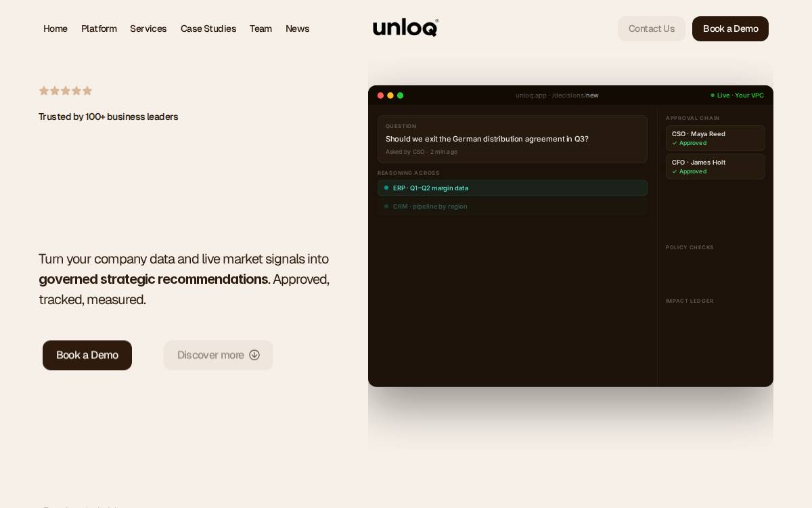Image resolution: width=812 pixels, height=508 pixels.
Task: Click the red window dot in mockup
Action: (380, 96)
